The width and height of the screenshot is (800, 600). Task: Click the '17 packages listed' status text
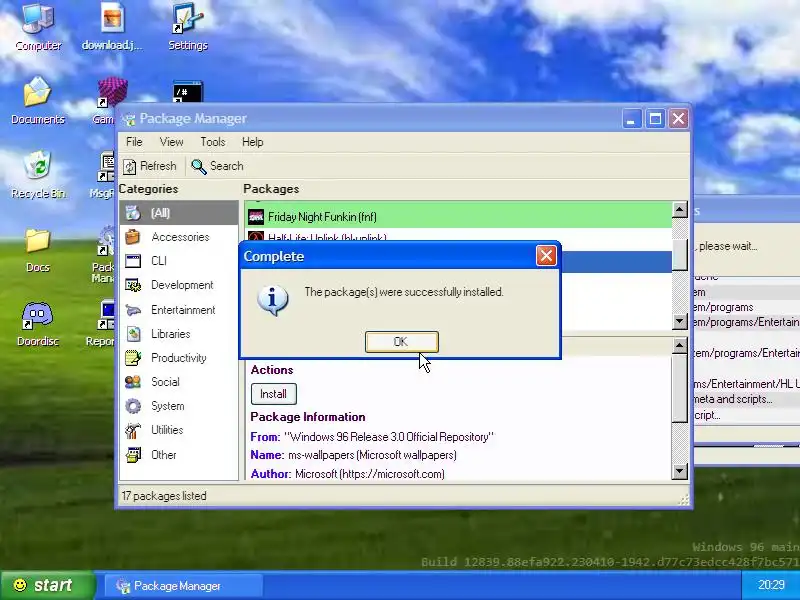tap(164, 496)
